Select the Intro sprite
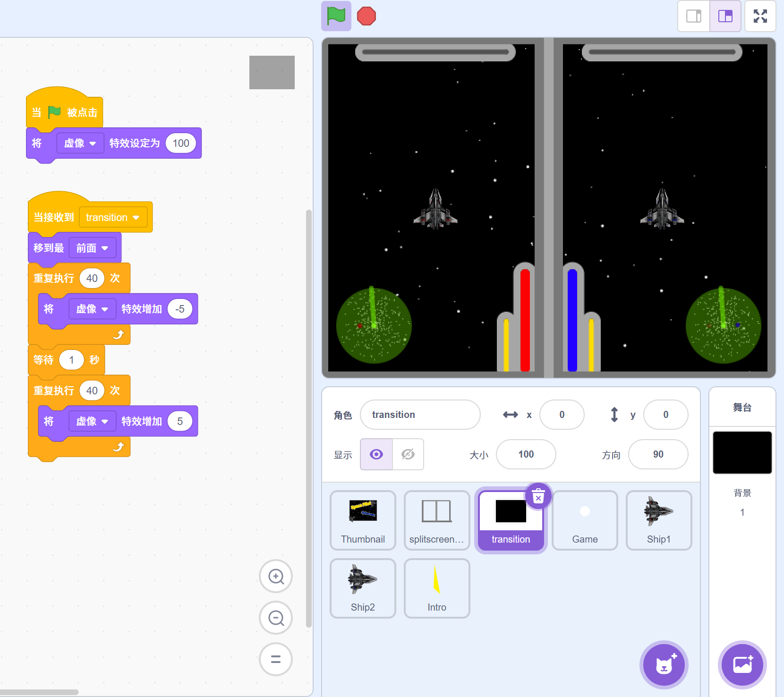The width and height of the screenshot is (784, 697). pos(437,588)
